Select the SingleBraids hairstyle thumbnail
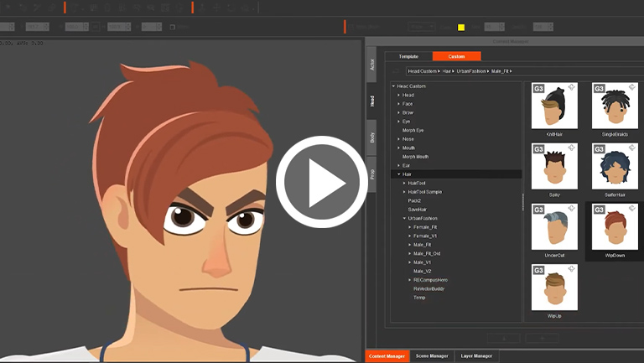 615,106
